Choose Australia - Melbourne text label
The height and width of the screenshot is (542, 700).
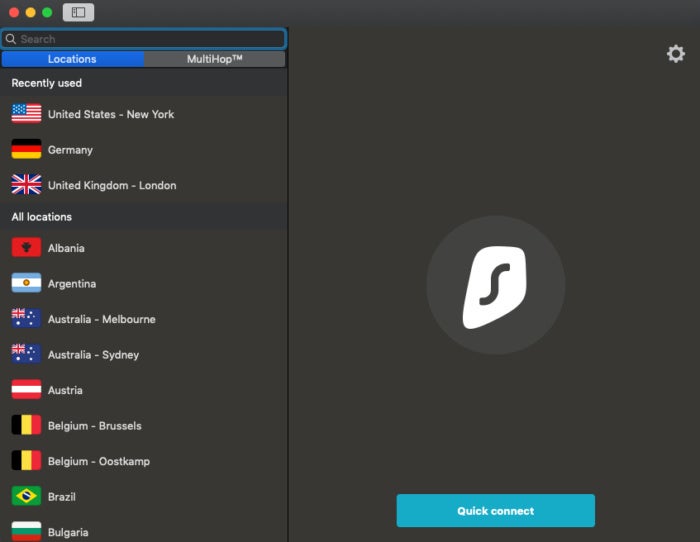click(102, 319)
